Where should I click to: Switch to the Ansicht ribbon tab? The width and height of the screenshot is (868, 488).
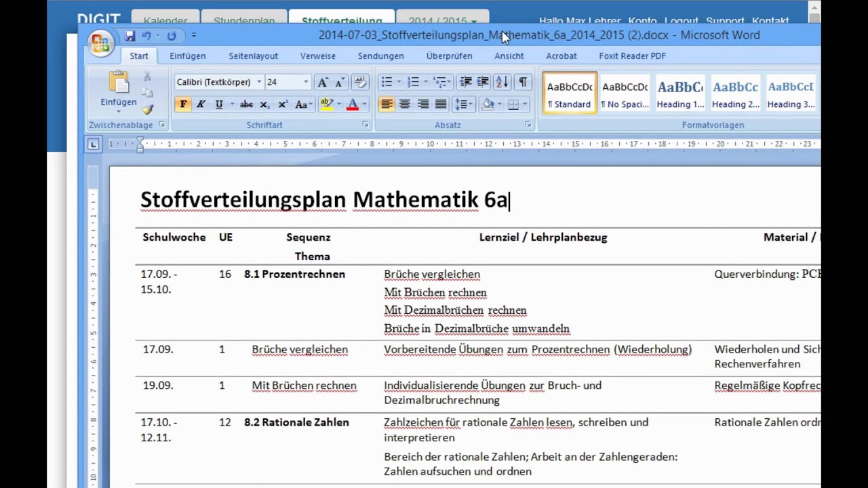point(509,56)
